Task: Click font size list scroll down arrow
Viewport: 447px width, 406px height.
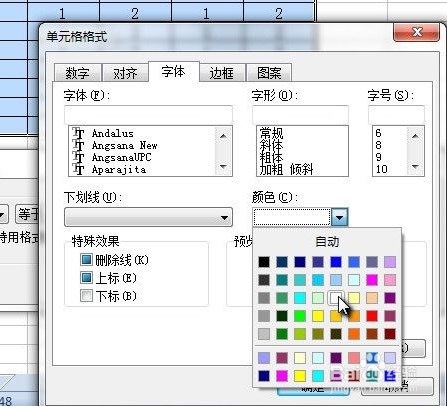Action: 415,166
